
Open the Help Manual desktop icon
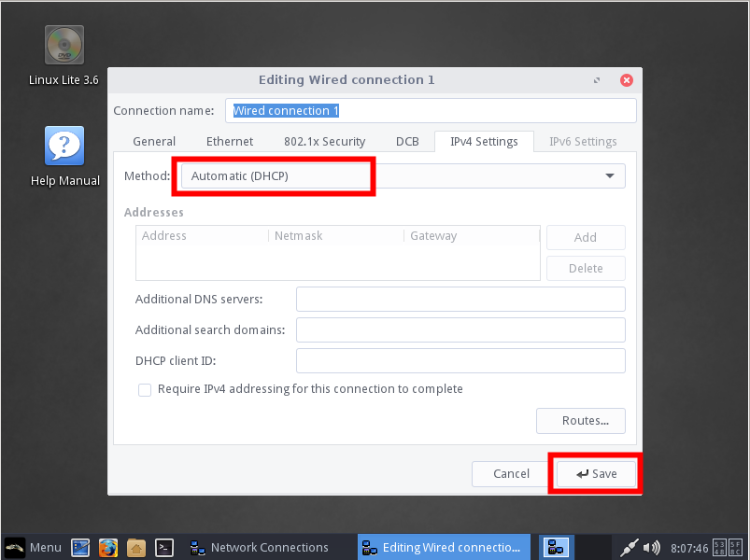point(64,147)
